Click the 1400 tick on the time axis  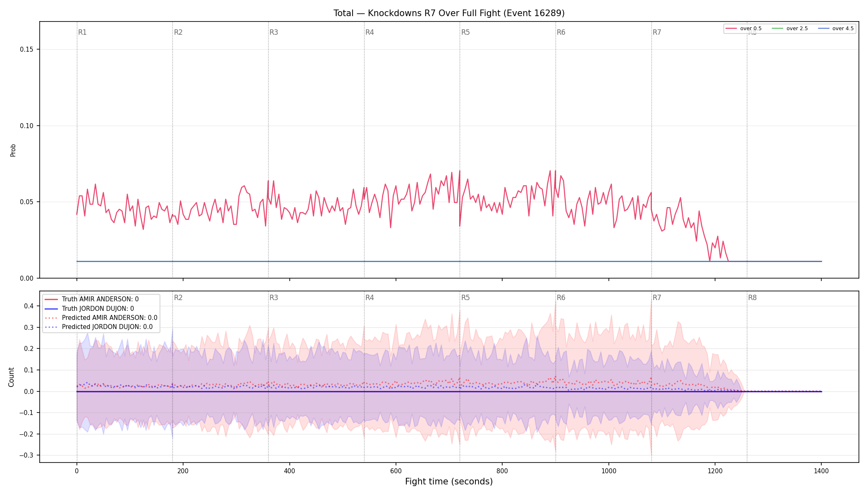tap(821, 471)
